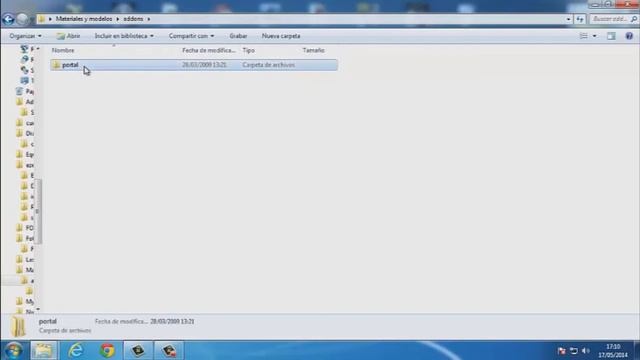This screenshot has height=360, width=640.
Task: Open Explorer help question mark
Action: pyautogui.click(x=629, y=36)
